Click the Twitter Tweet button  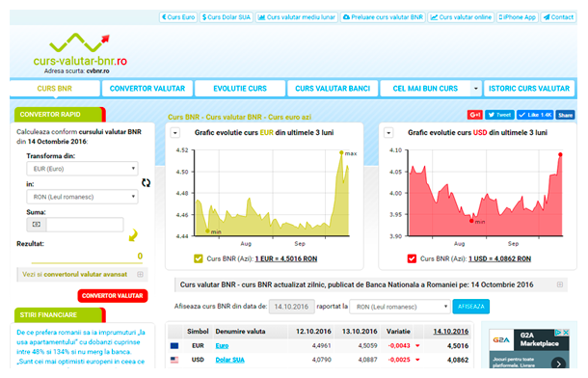pyautogui.click(x=500, y=115)
